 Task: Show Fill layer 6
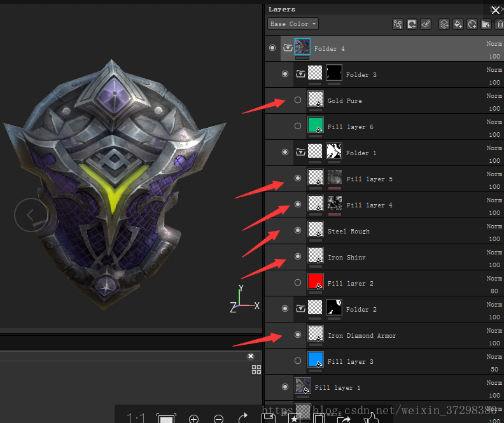298,126
